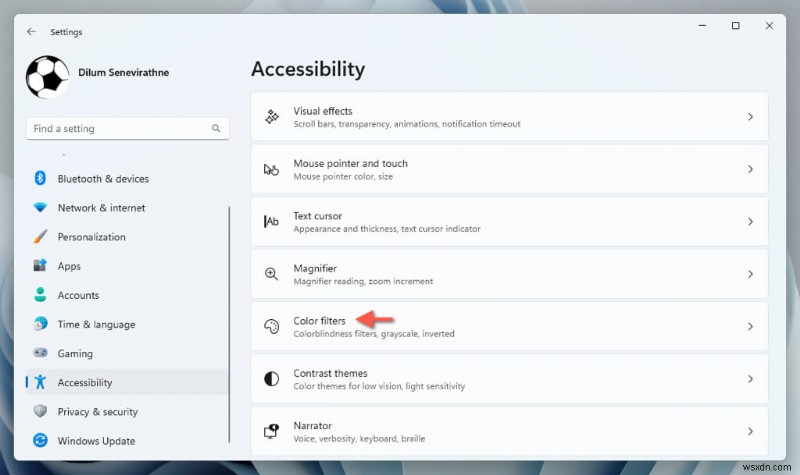
Task: Click chevron on Color filters row
Action: point(751,327)
